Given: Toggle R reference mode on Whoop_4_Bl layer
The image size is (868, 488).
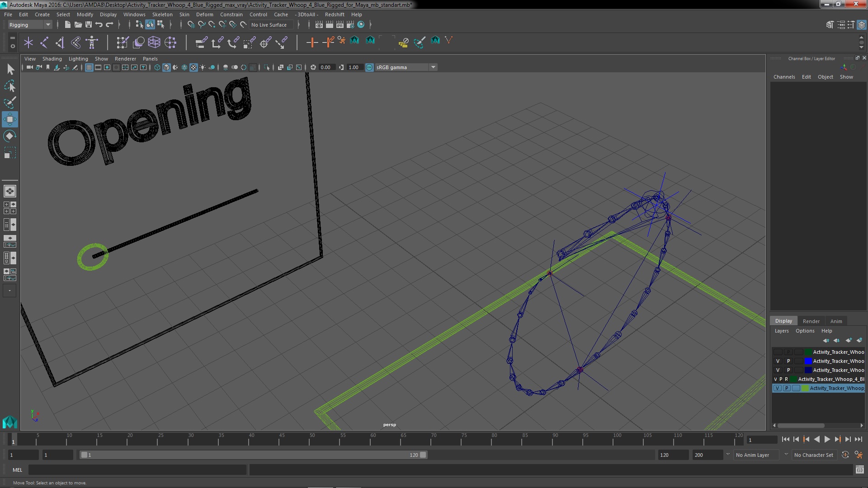Looking at the screenshot, I should [x=786, y=379].
